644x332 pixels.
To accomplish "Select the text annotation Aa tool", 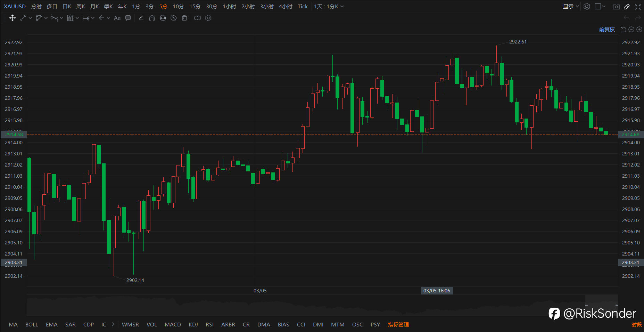I will click(x=117, y=18).
